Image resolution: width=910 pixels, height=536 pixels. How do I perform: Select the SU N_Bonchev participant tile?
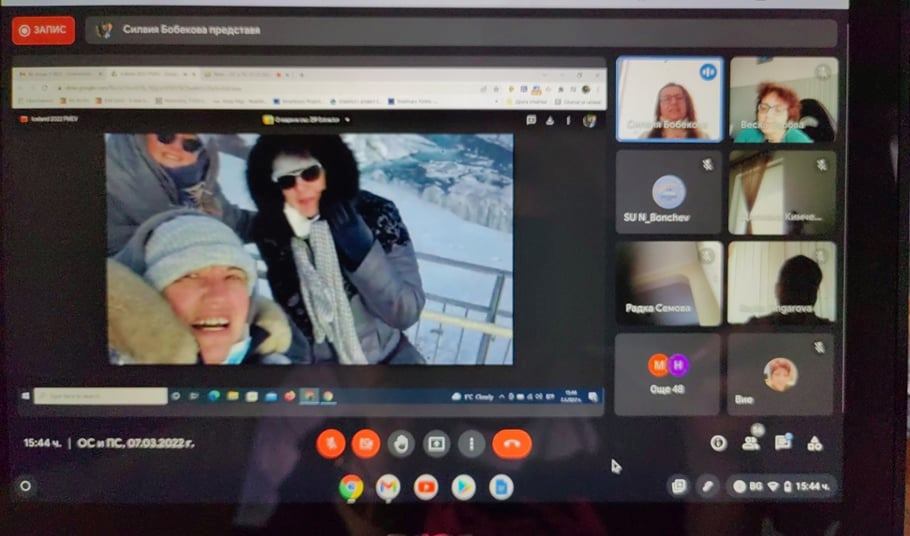coord(668,192)
